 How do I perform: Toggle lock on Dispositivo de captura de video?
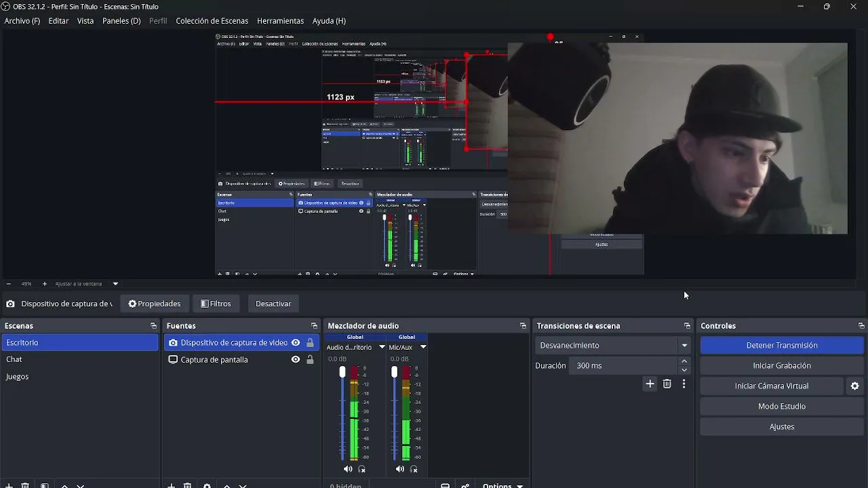point(310,343)
